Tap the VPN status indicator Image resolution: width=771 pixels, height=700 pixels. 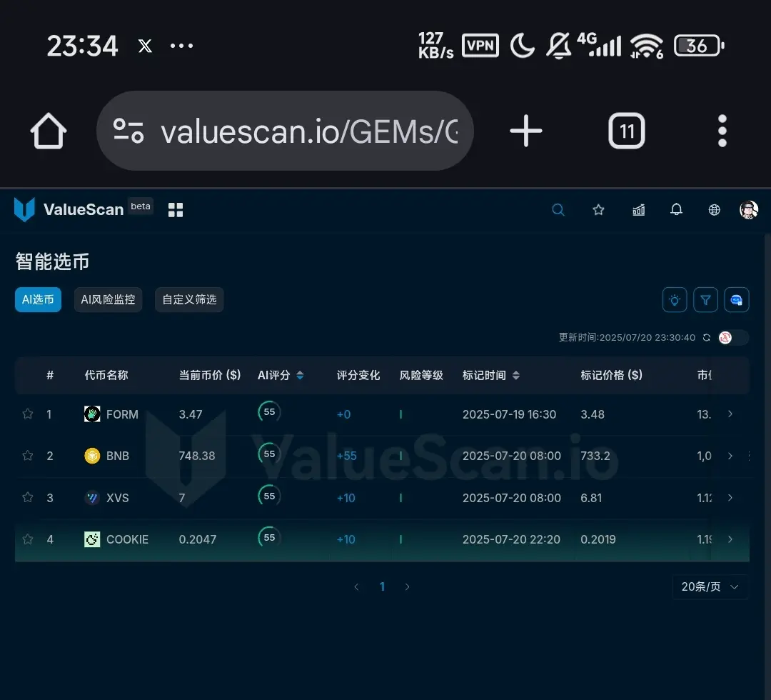click(x=480, y=46)
